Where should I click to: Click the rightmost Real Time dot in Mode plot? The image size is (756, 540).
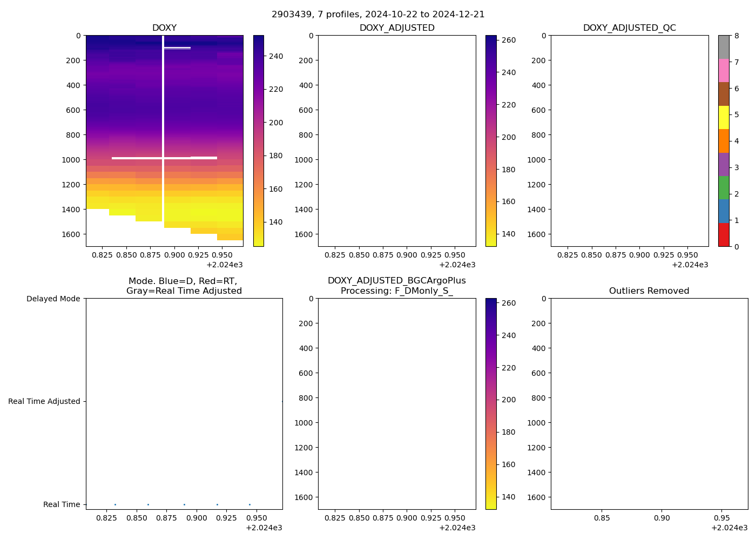[249, 504]
